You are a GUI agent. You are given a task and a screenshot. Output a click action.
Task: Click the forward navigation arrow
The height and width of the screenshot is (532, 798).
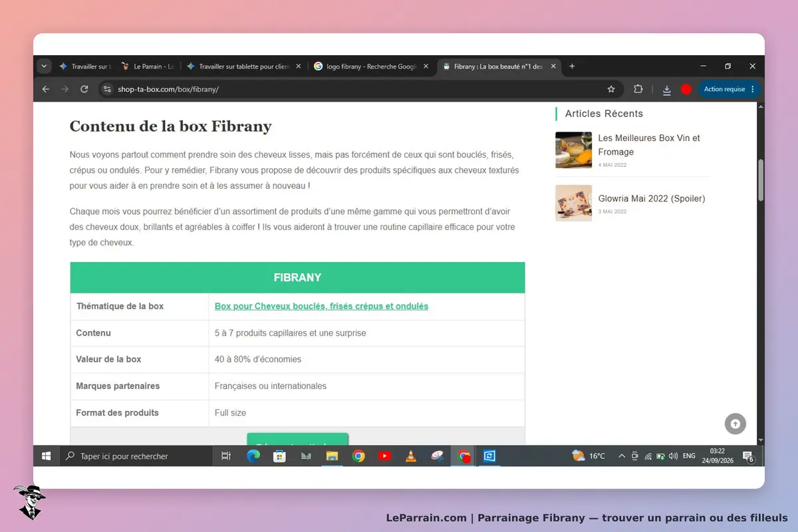pyautogui.click(x=65, y=89)
